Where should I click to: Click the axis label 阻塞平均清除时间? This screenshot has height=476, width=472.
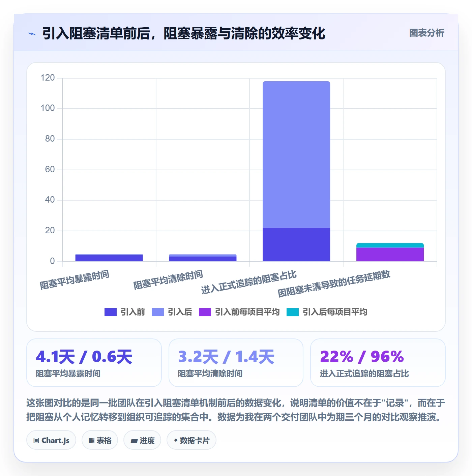coord(168,280)
